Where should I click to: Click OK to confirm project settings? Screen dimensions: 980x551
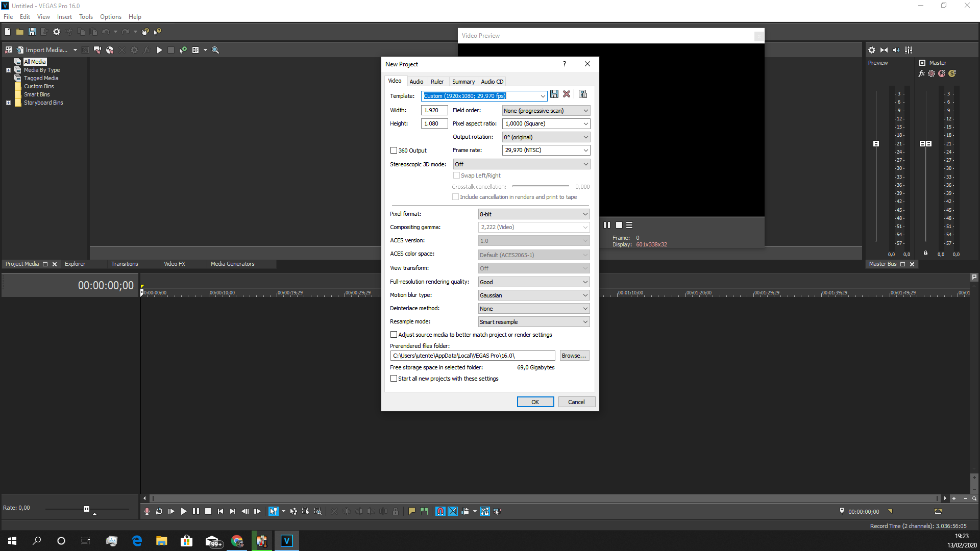tap(535, 402)
